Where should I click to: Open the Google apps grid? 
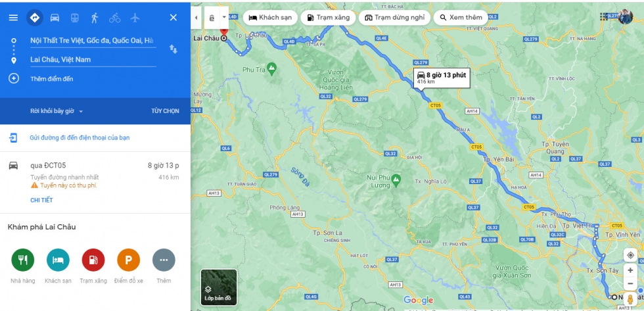(x=604, y=16)
